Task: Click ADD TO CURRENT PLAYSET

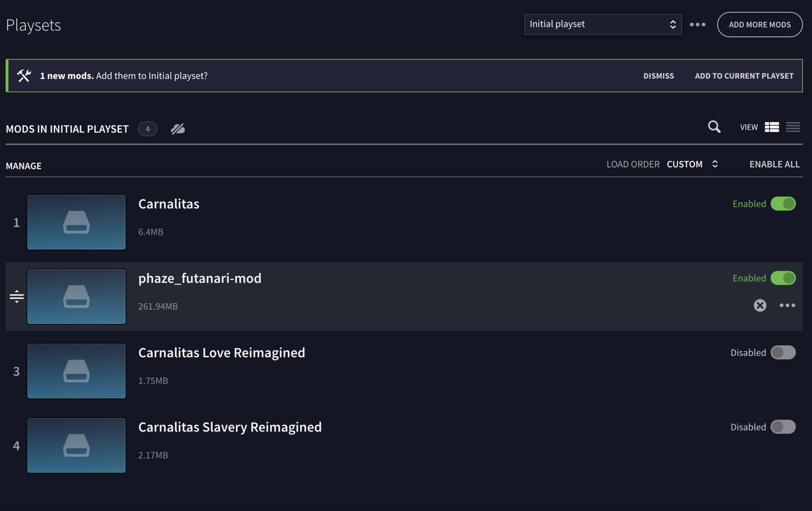Action: [x=744, y=76]
